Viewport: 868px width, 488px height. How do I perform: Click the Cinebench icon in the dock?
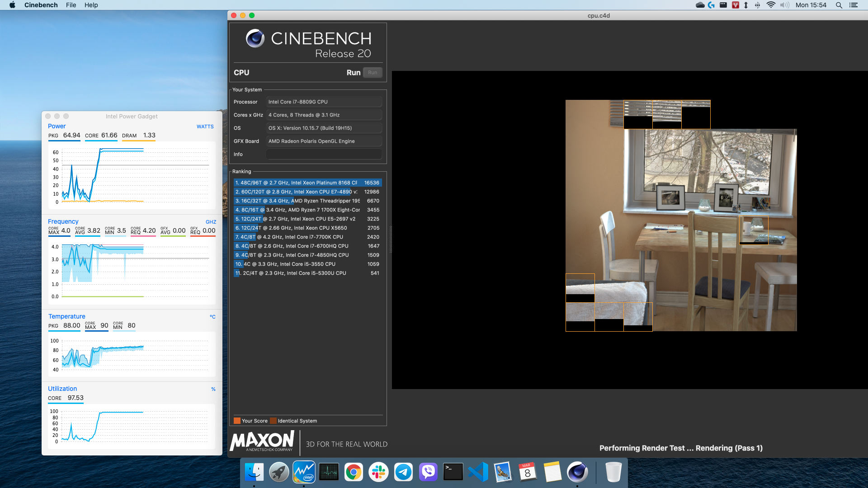pos(577,472)
